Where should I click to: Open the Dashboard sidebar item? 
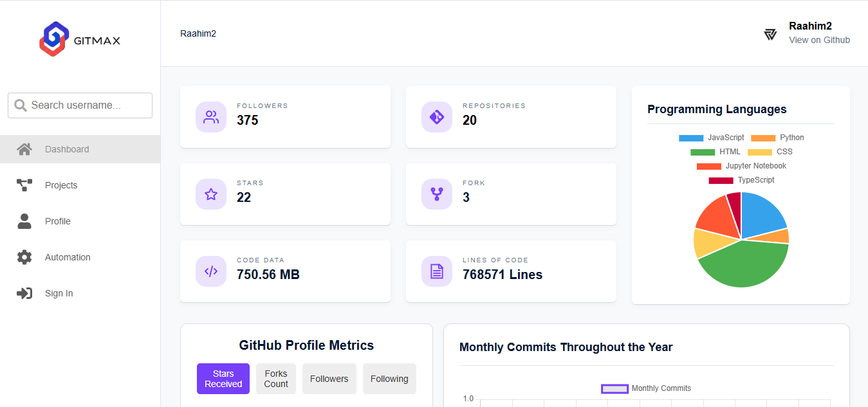(x=80, y=149)
